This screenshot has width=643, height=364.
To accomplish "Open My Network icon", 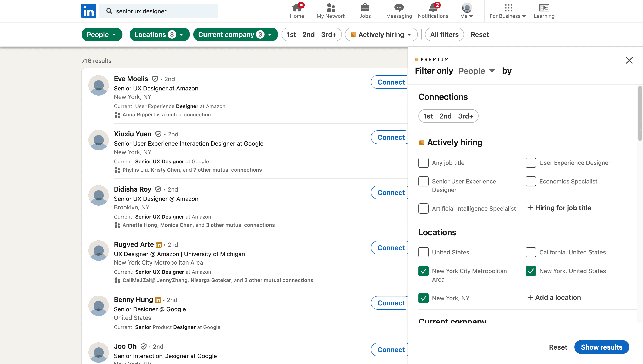I will click(x=331, y=8).
